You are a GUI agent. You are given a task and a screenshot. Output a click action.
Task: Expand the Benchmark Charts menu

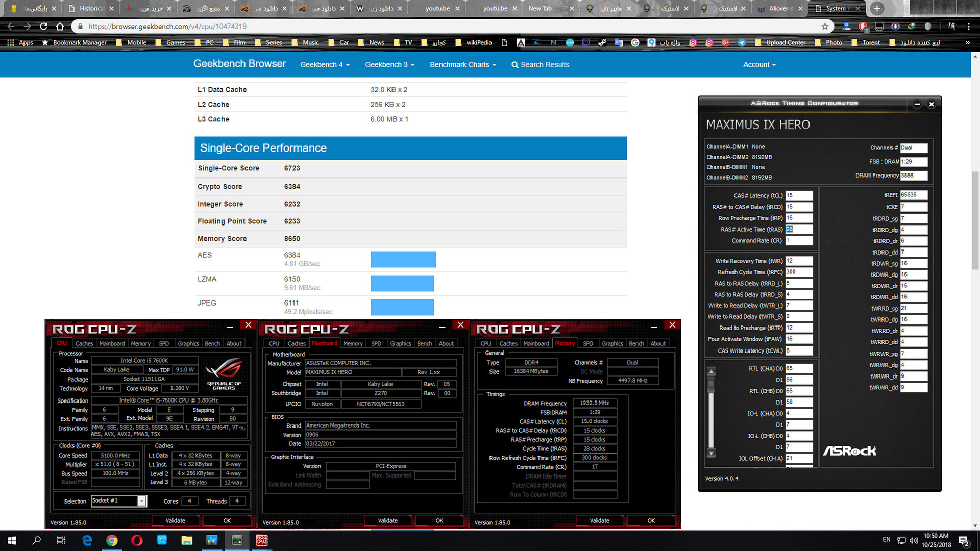point(463,65)
